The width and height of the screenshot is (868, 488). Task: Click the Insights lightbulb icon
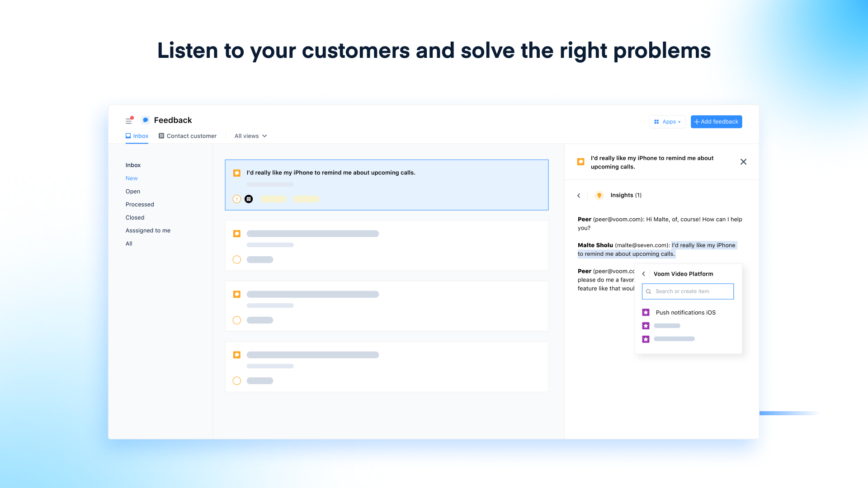click(x=599, y=195)
